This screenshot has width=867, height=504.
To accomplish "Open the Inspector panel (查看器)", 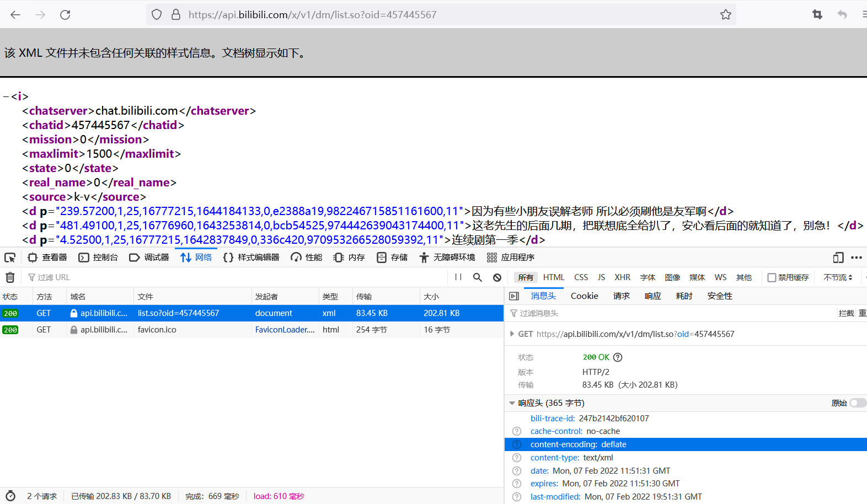I will pyautogui.click(x=47, y=258).
